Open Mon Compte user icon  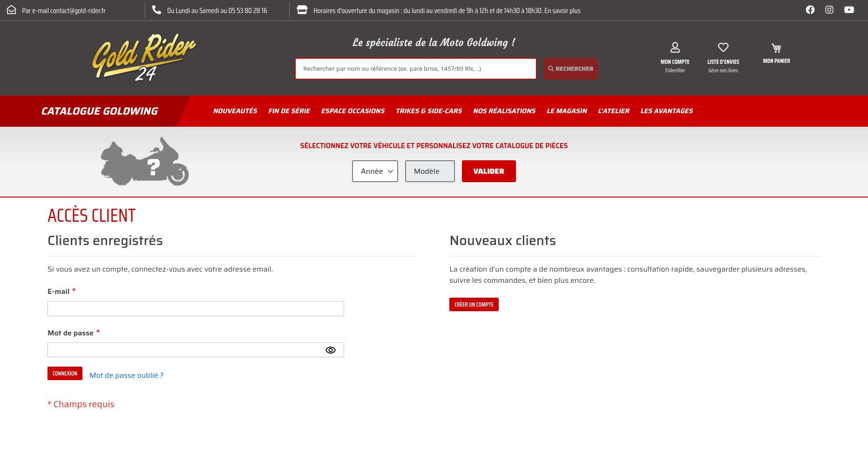click(675, 47)
